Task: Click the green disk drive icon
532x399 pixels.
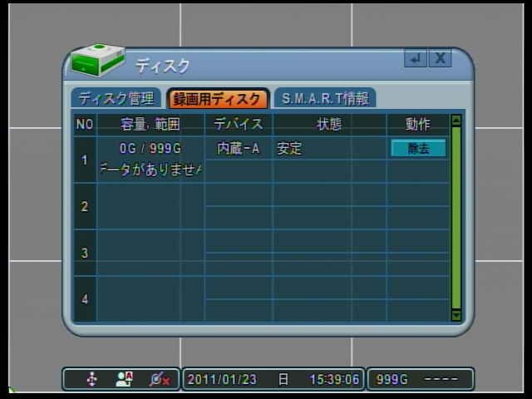Action: click(98, 60)
